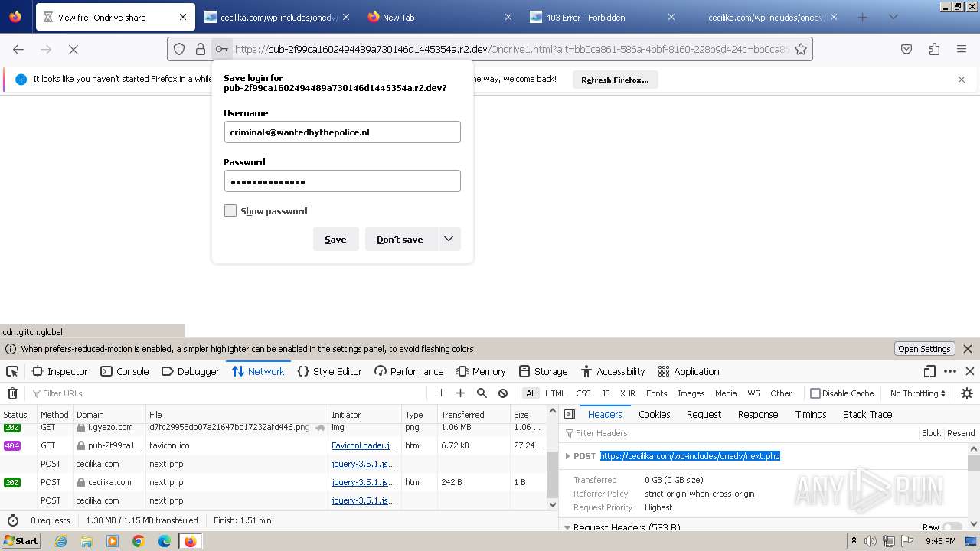Open Chrome from the taskbar

click(x=139, y=541)
